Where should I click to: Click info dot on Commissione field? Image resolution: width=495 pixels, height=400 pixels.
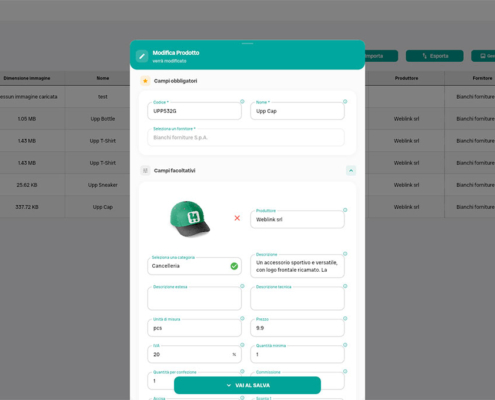(x=345, y=371)
